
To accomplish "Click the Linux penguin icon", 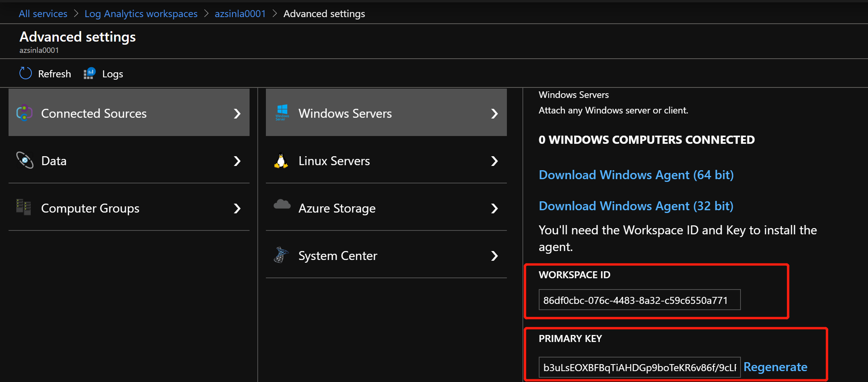I will click(281, 160).
